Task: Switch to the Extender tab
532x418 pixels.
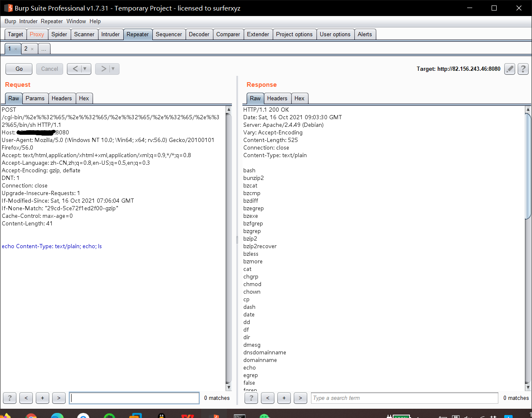Action: 258,34
